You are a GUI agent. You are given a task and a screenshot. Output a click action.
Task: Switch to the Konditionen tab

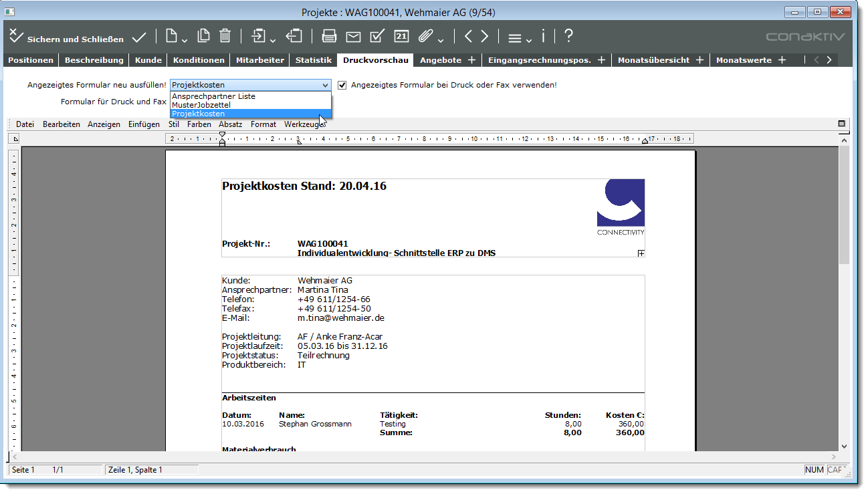point(199,60)
